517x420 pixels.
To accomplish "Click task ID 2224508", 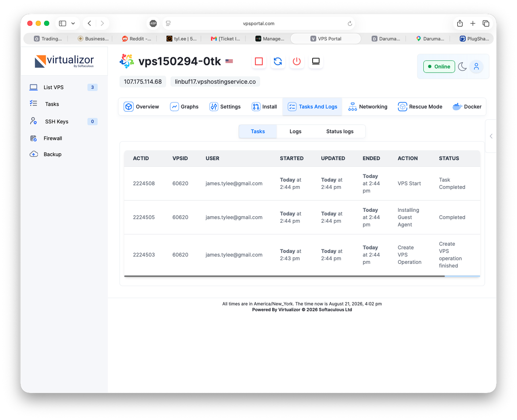I will [x=144, y=184].
